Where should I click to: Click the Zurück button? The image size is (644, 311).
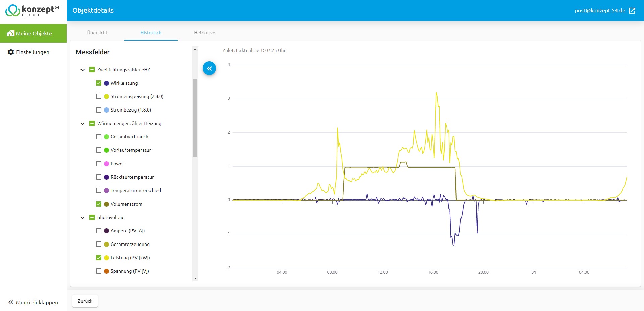coord(85,301)
